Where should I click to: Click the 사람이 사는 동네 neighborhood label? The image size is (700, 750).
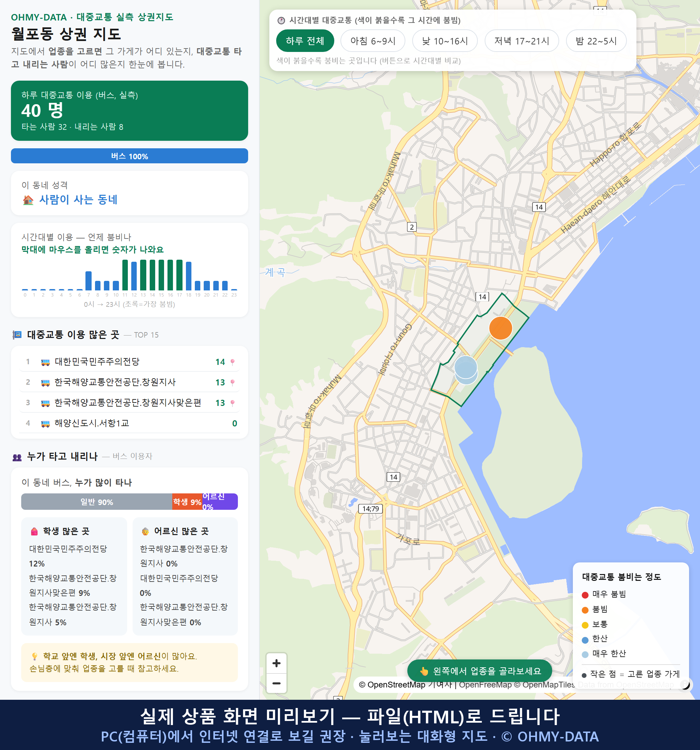(79, 200)
